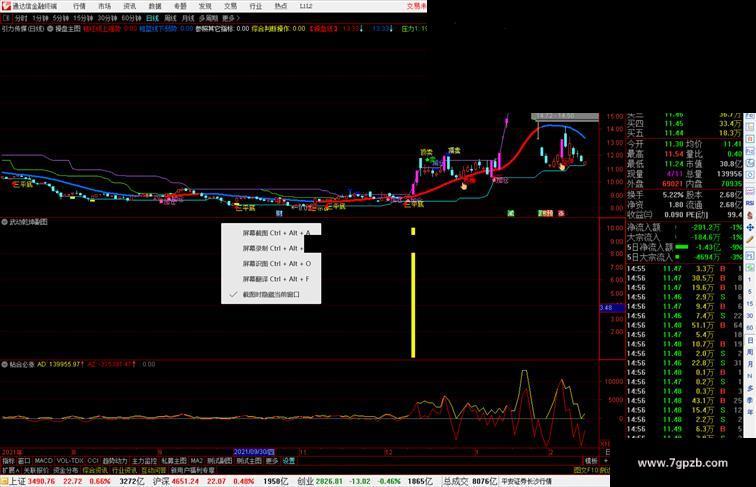The height and width of the screenshot is (487, 756).
Task: Switch to 1分钟 chart period
Action: [x=40, y=18]
